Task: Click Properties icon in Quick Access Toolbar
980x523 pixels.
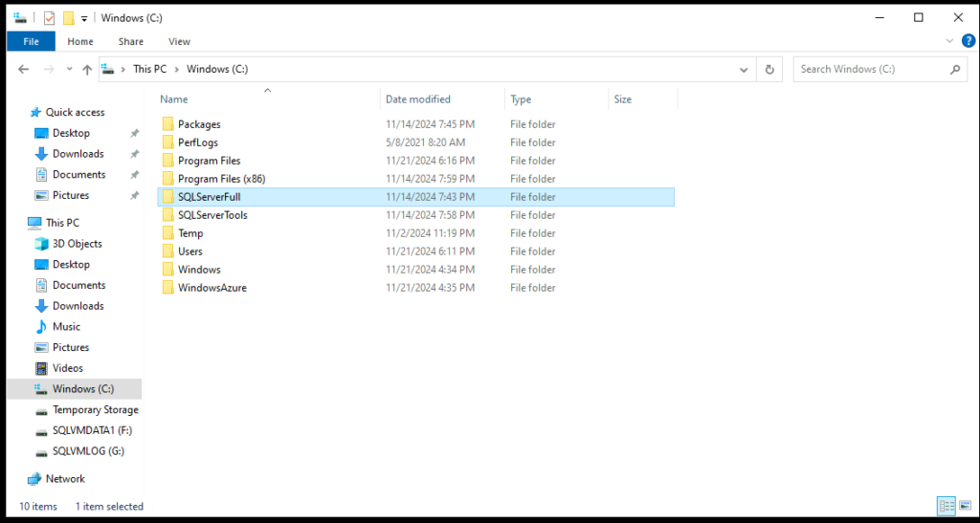Action: (50, 18)
